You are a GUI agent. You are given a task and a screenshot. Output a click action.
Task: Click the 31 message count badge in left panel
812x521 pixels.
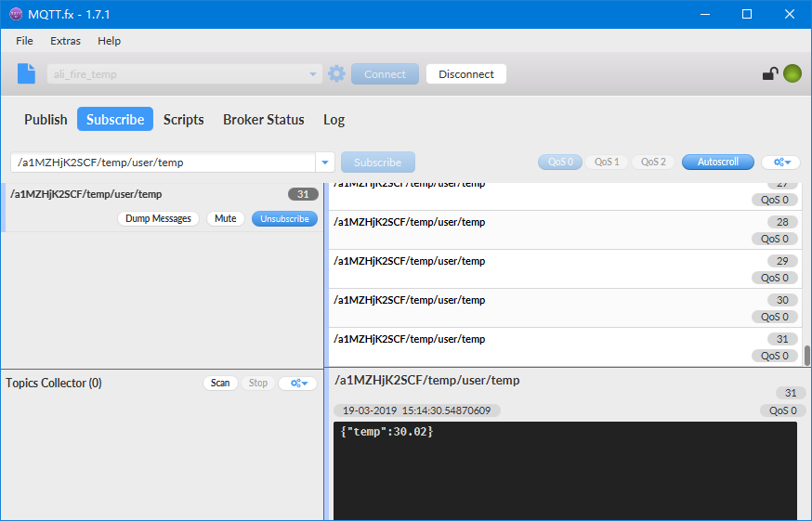303,194
